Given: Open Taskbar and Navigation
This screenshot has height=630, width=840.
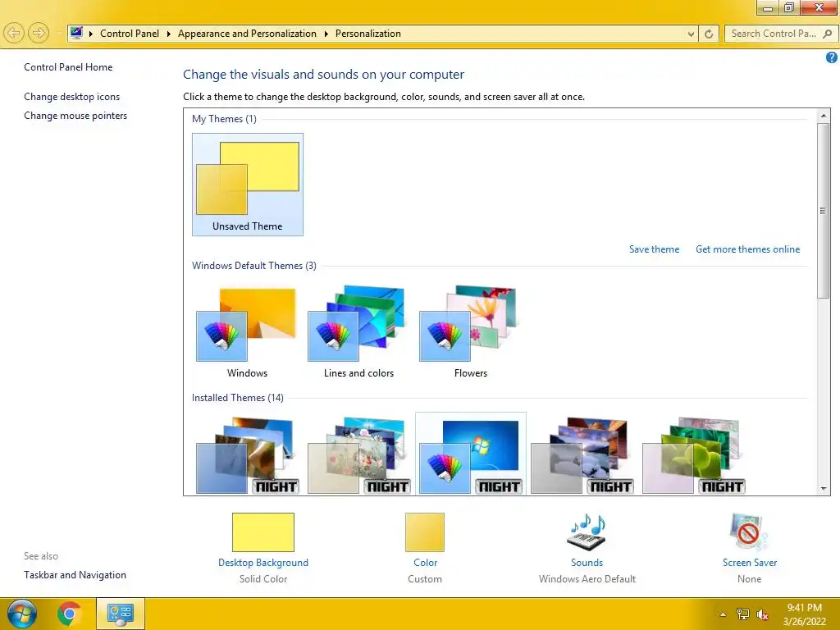Looking at the screenshot, I should pos(75,575).
